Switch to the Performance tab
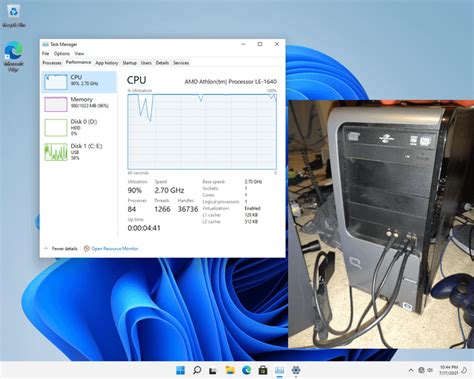This screenshot has width=474, height=379. [78, 62]
